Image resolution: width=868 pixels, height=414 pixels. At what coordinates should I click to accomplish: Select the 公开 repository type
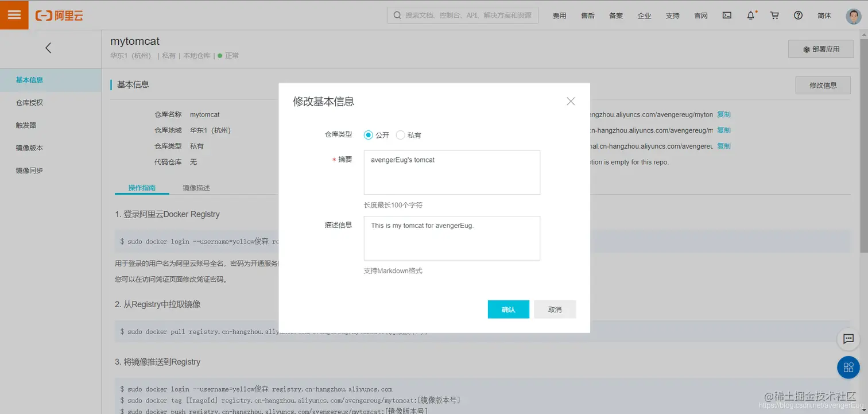(368, 135)
